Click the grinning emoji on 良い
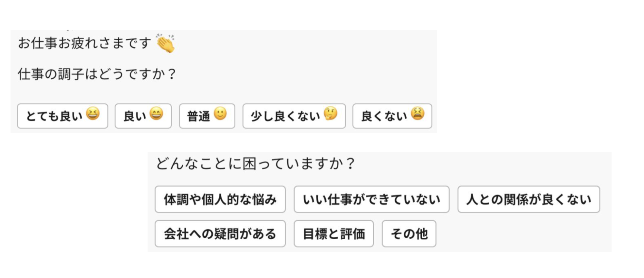 click(x=157, y=114)
